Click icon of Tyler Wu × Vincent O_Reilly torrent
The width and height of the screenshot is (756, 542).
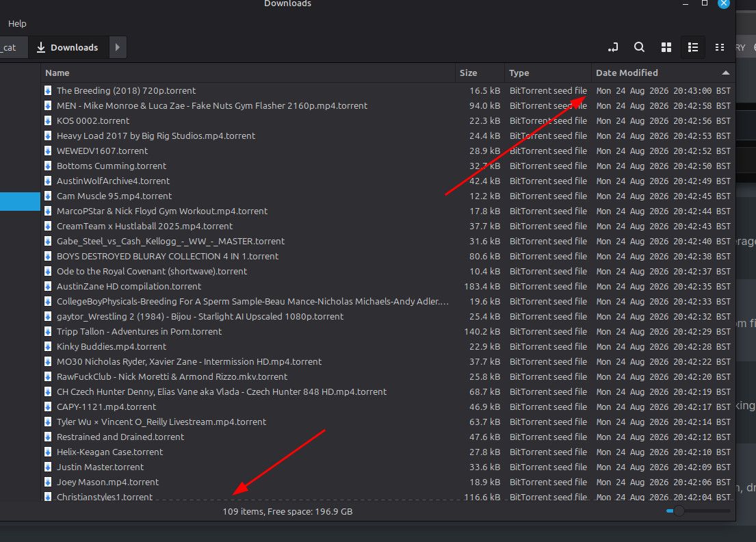(x=48, y=422)
